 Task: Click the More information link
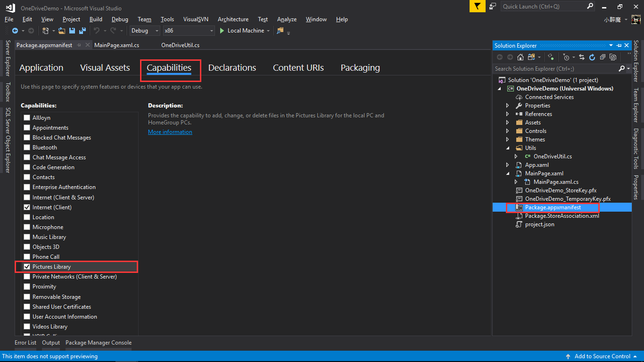[x=170, y=132]
